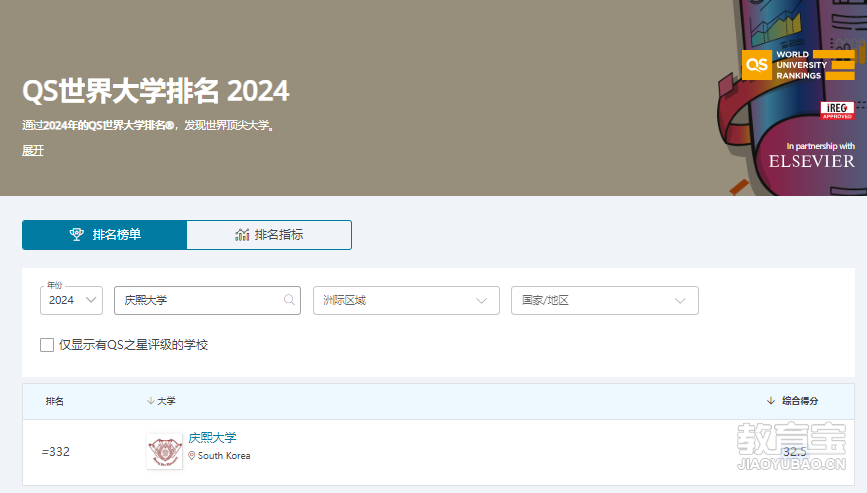Click the location pin icon beside South Korea
The height and width of the screenshot is (493, 867).
[x=192, y=455]
